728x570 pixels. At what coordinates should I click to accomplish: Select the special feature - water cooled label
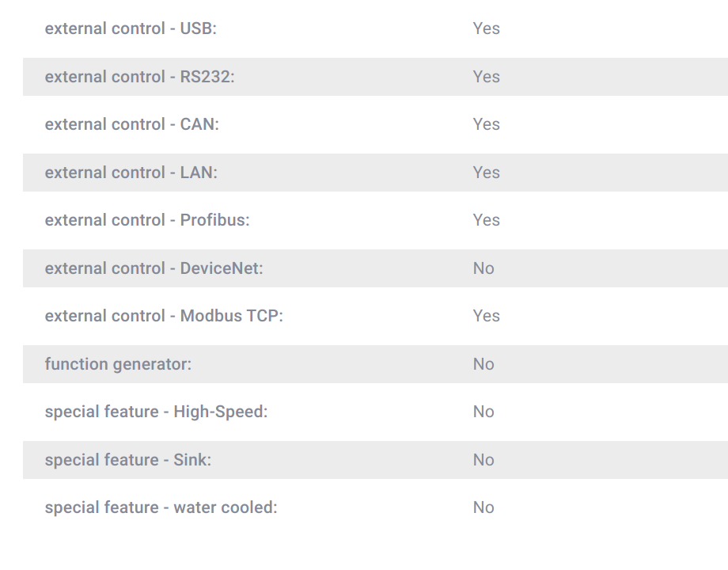(x=161, y=507)
